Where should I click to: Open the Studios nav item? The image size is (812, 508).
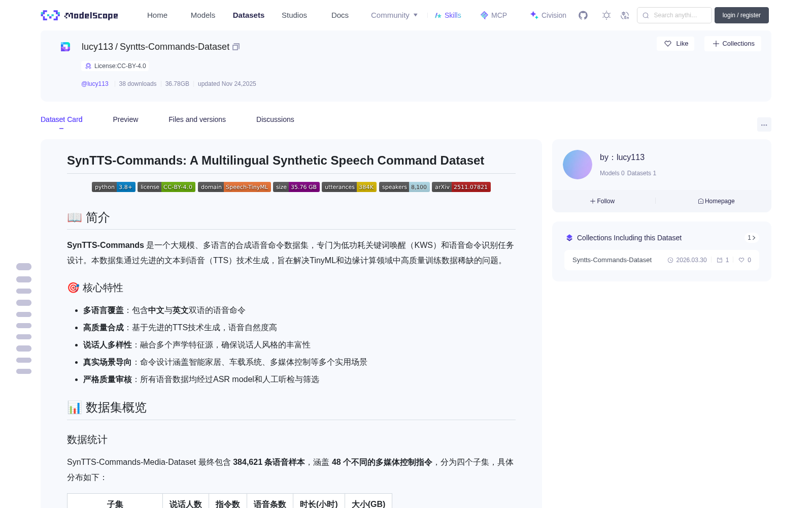pyautogui.click(x=294, y=15)
